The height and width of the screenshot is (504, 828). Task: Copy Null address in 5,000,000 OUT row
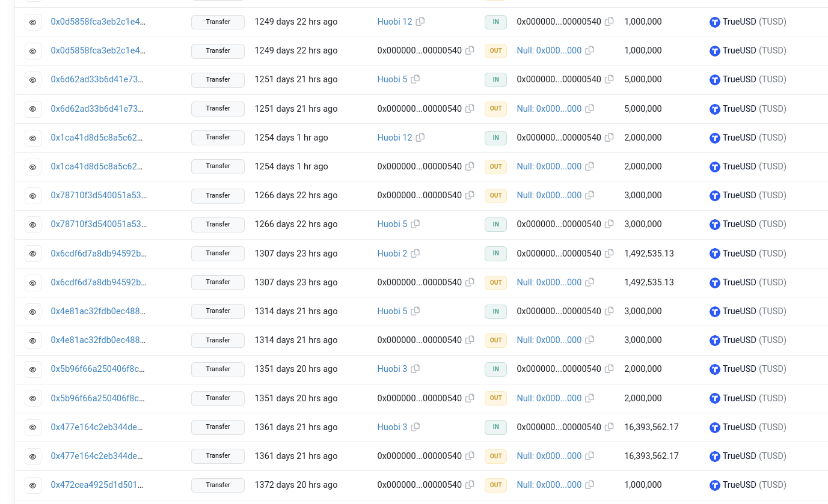pyautogui.click(x=589, y=109)
